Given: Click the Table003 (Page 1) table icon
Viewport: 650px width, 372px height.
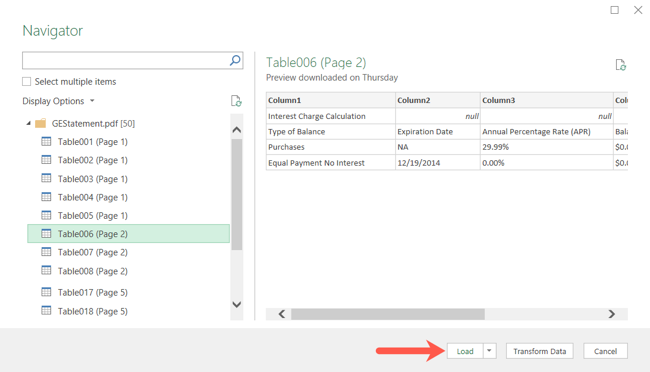Looking at the screenshot, I should click(46, 178).
